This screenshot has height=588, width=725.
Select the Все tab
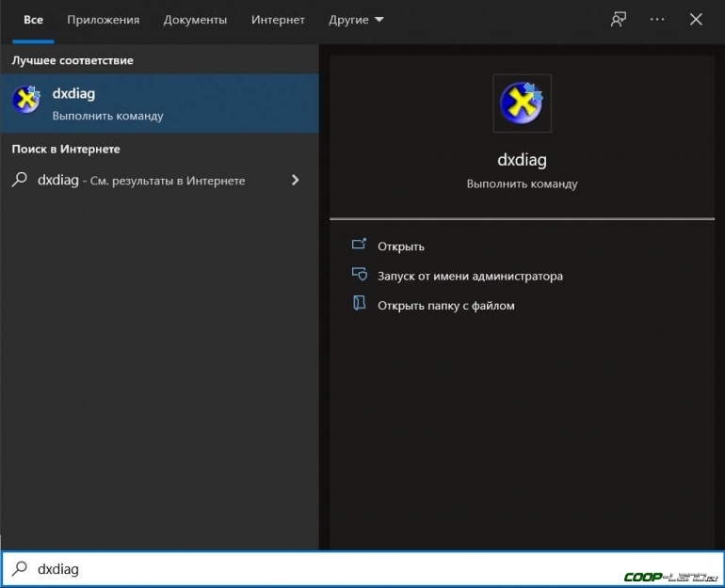(x=33, y=20)
